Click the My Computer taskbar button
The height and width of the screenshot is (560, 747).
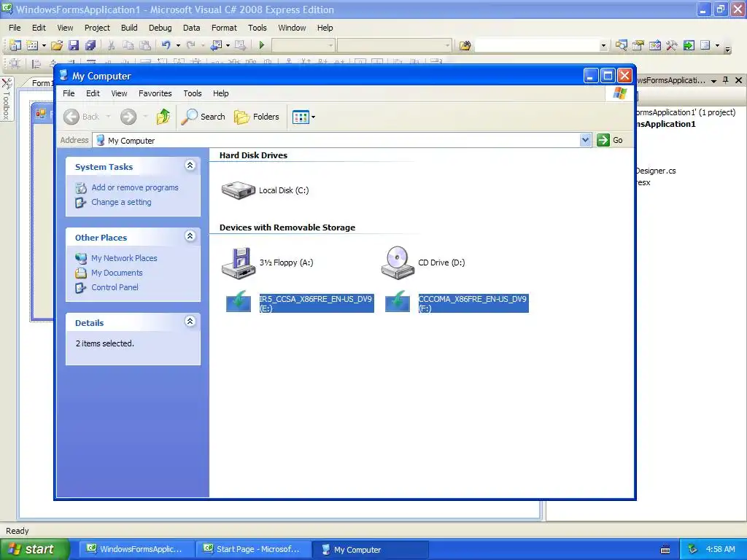click(x=370, y=549)
